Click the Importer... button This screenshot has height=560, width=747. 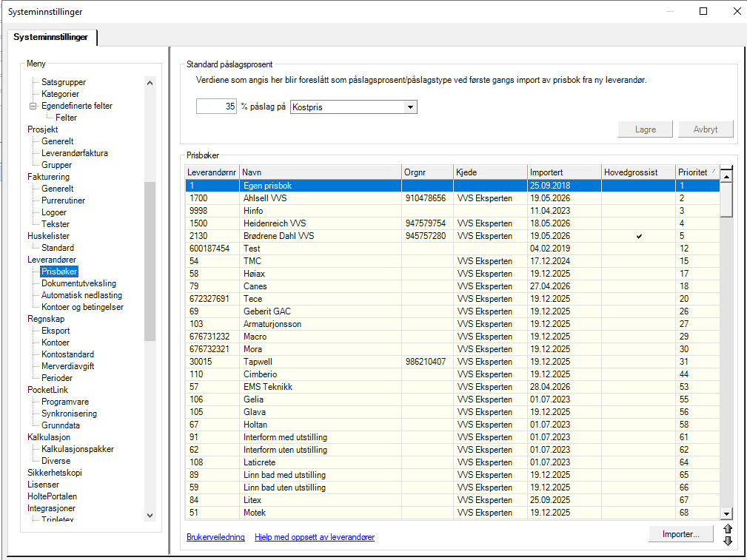681,534
